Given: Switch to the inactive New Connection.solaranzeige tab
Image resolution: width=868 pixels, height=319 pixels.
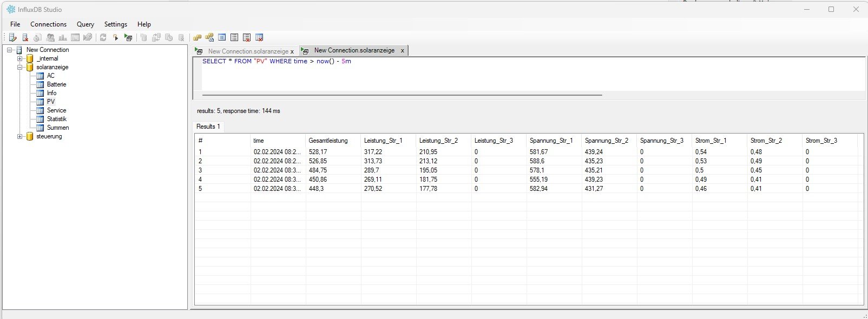Looking at the screenshot, I should pos(247,51).
